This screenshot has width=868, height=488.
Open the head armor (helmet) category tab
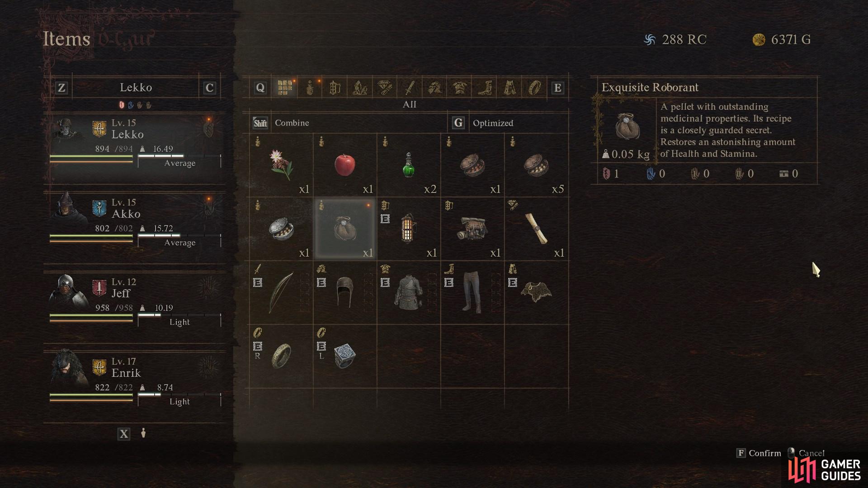pos(434,87)
